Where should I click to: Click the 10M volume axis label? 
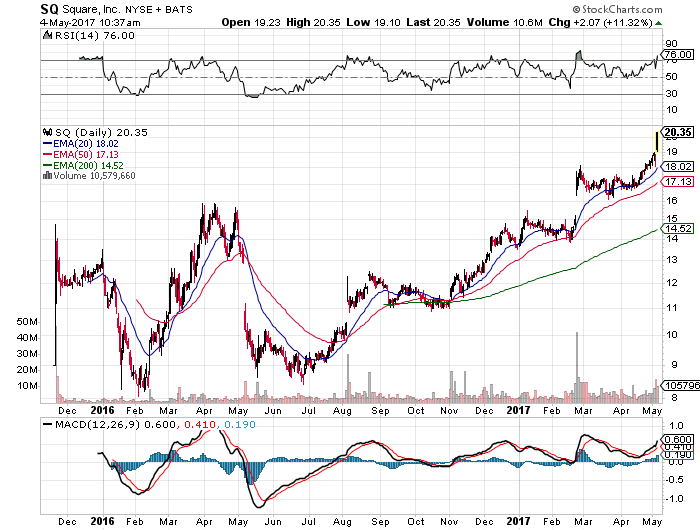click(27, 386)
